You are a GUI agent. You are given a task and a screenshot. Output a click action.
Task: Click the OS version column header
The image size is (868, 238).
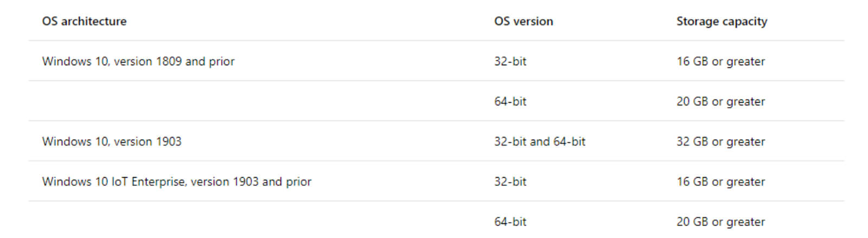click(524, 21)
